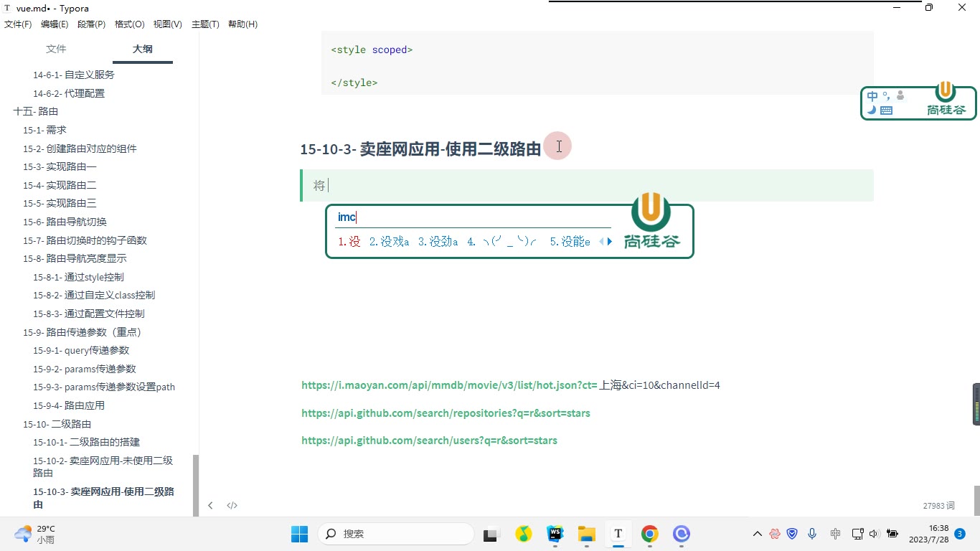Switch to WebStorm on the taskbar
The width and height of the screenshot is (980, 551).
(x=555, y=534)
